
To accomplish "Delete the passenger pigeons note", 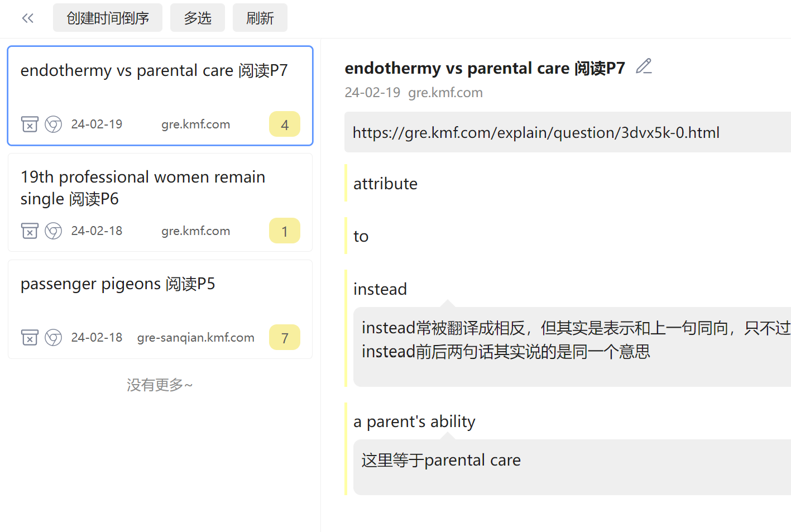I will point(30,337).
